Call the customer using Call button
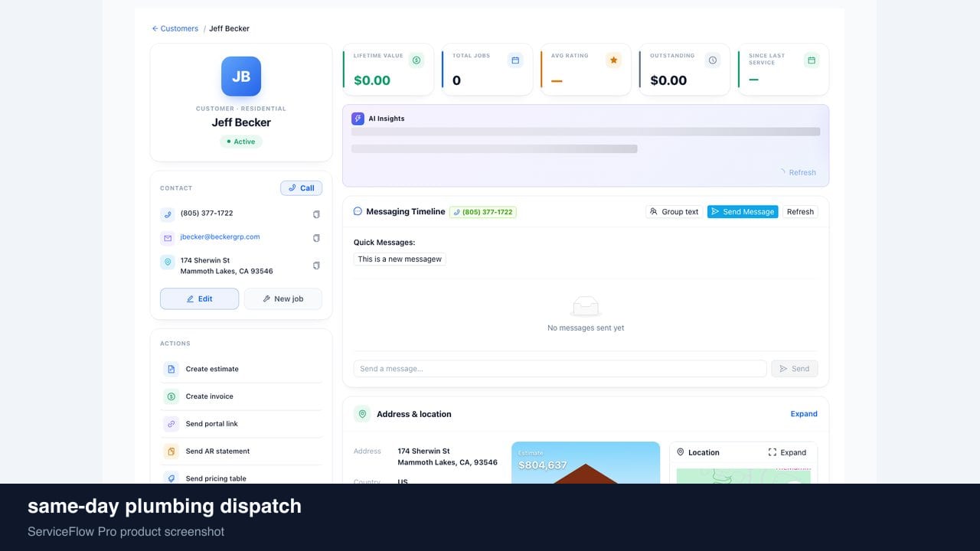 [302, 187]
